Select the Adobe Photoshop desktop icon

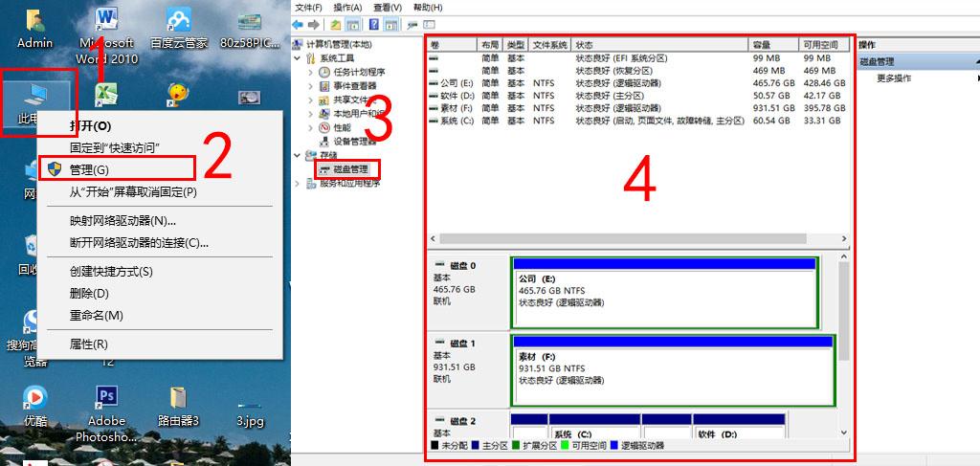(x=106, y=413)
